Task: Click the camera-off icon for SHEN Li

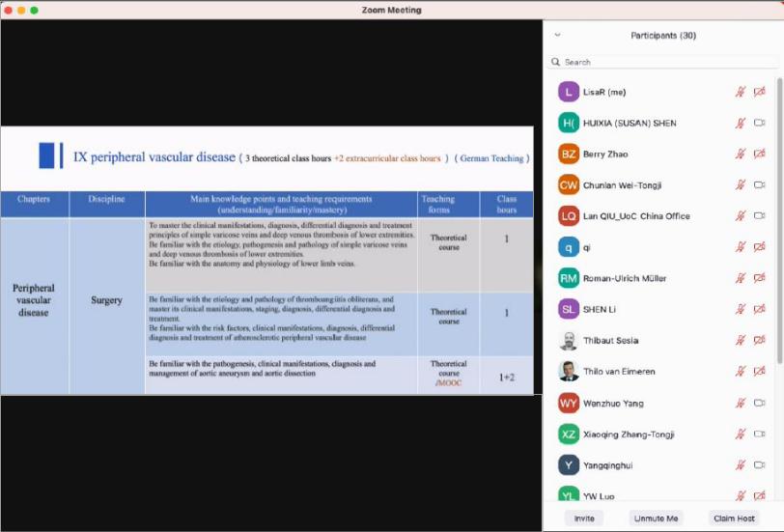Action: 760,310
